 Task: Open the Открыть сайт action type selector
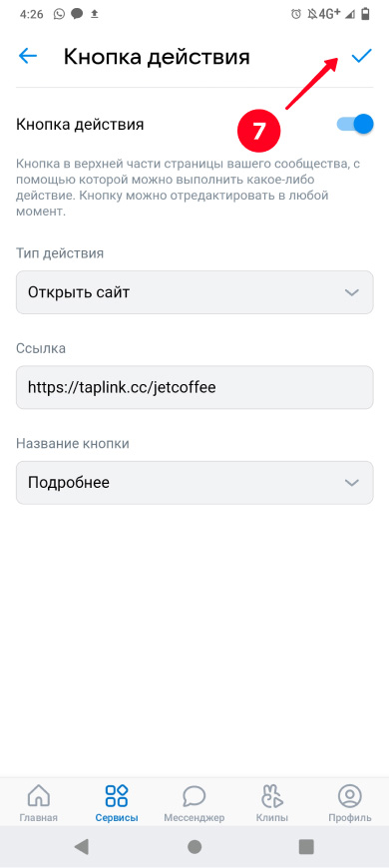click(194, 292)
